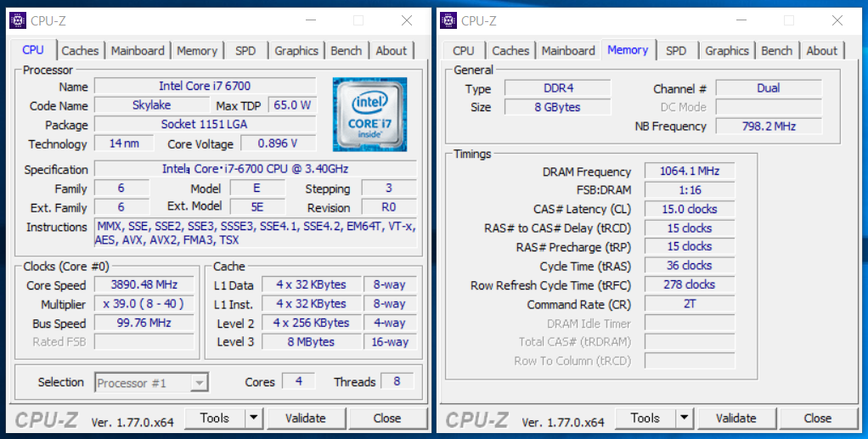Click the Command Rate value 2T
Screen dimensions: 868x439
[690, 304]
